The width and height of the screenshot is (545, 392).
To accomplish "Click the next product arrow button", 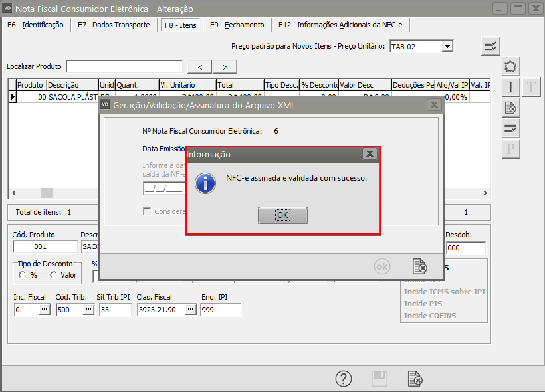I will point(225,66).
